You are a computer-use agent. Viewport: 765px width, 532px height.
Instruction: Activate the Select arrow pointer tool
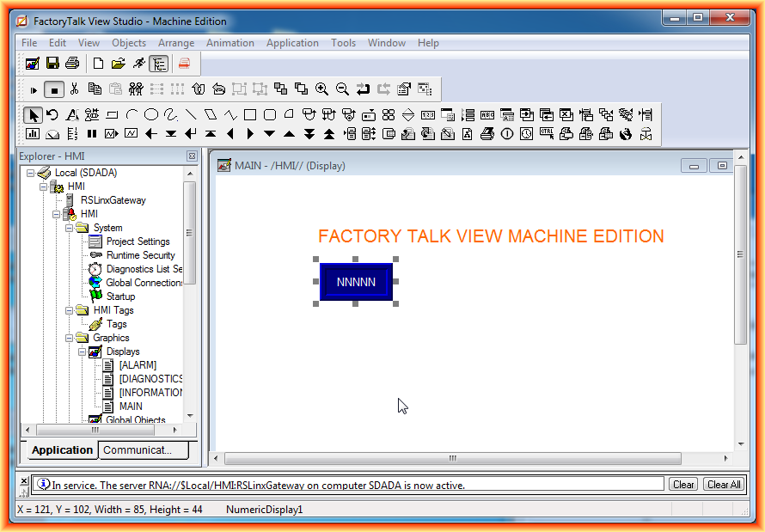point(33,115)
